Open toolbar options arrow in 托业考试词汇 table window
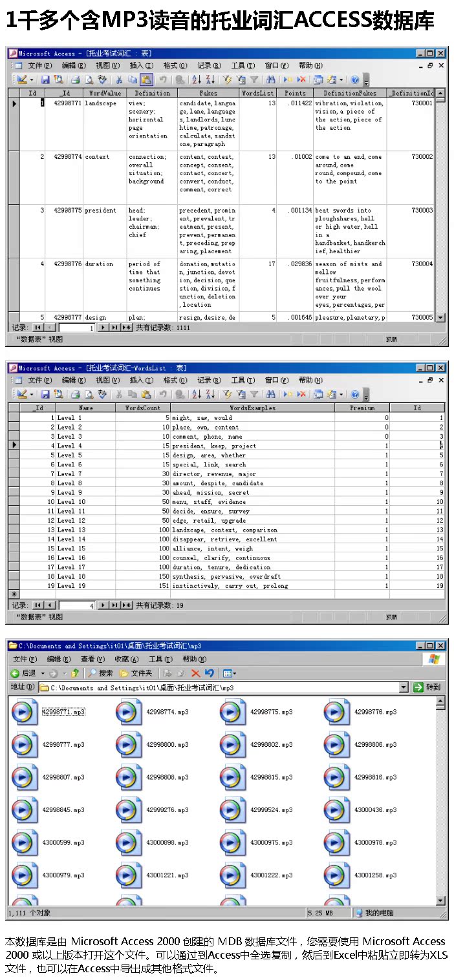This screenshot has height=980, width=454. tap(367, 81)
